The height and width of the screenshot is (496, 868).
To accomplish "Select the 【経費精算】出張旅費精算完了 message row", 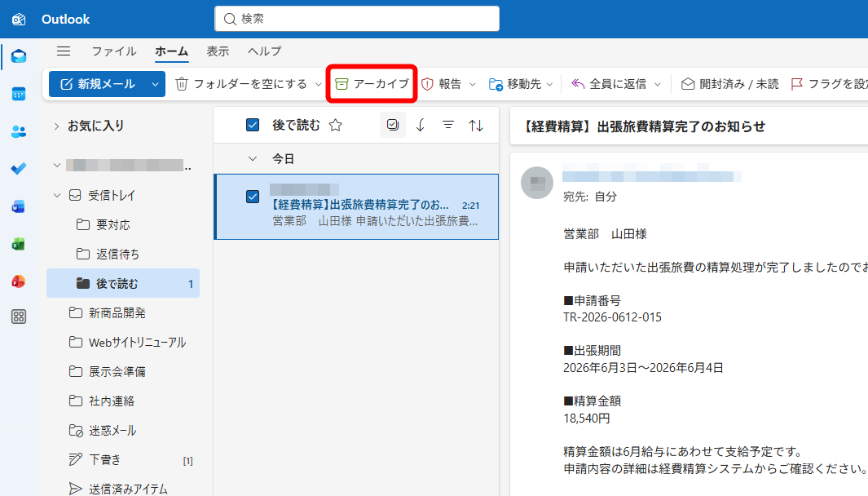I will coord(357,206).
